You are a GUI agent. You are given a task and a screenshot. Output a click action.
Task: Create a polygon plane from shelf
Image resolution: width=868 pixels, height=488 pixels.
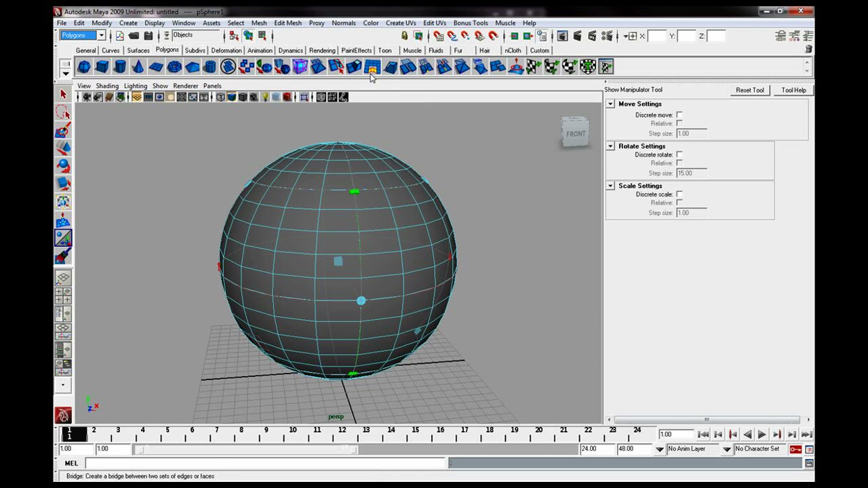(156, 66)
